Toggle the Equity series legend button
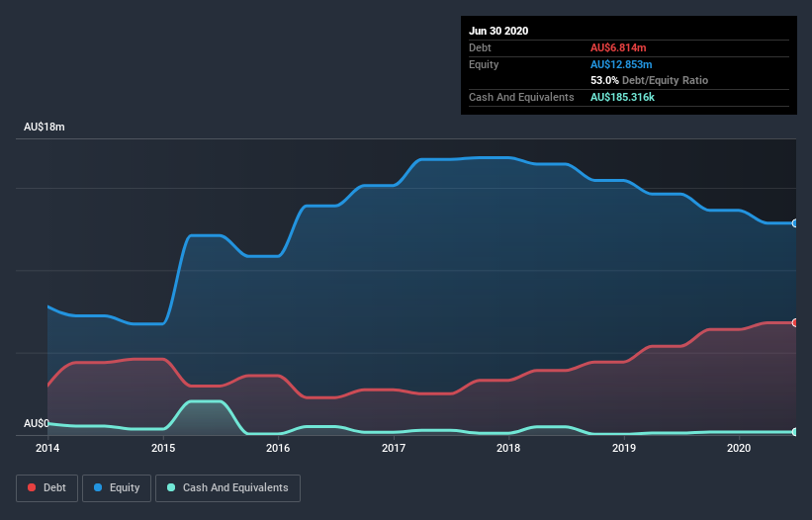The height and width of the screenshot is (520, 812). coord(117,488)
